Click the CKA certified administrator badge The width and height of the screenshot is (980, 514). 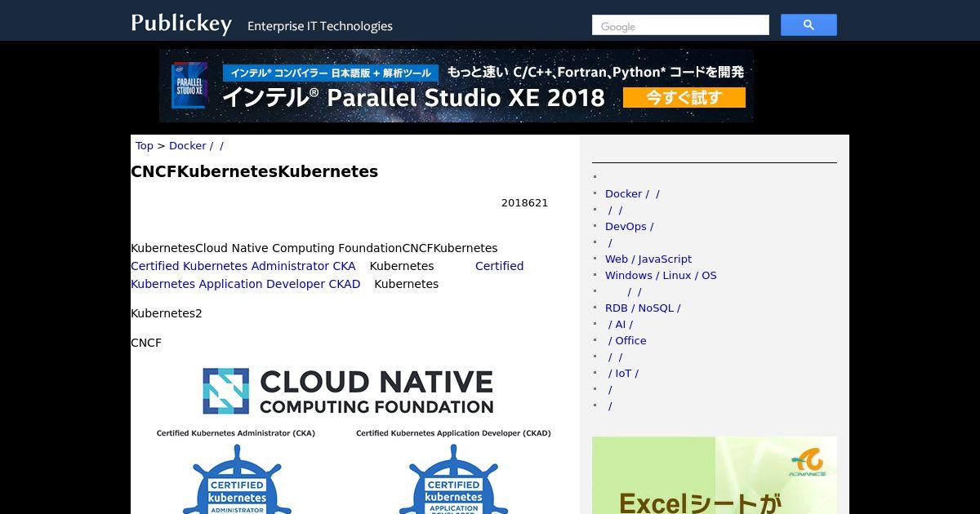(x=236, y=479)
